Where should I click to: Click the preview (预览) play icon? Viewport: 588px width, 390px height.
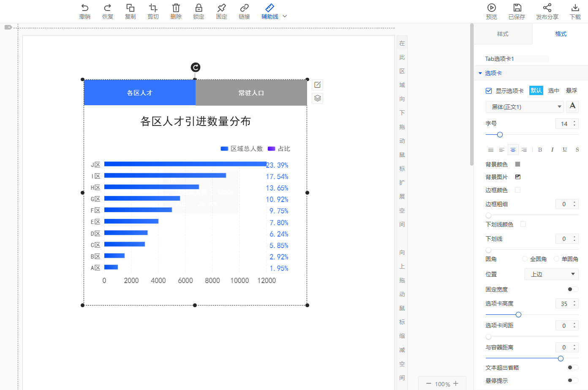pyautogui.click(x=491, y=8)
